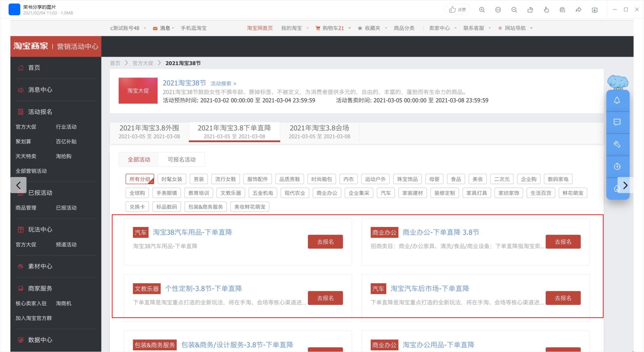Image resolution: width=644 pixels, height=352 pixels.
Task: Open the wrench tool in floating panel
Action: pos(617,144)
